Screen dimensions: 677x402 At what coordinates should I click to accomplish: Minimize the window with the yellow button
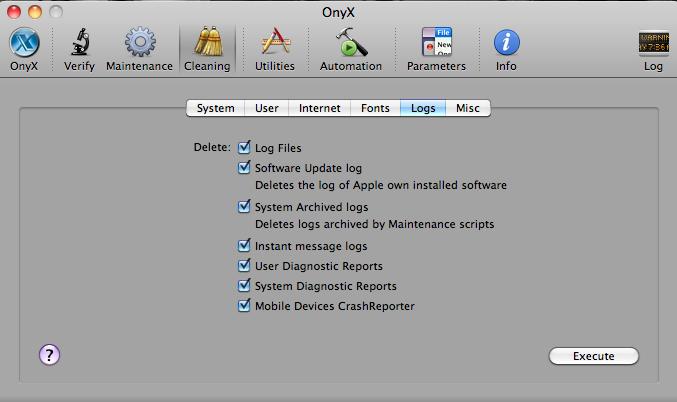tap(35, 12)
